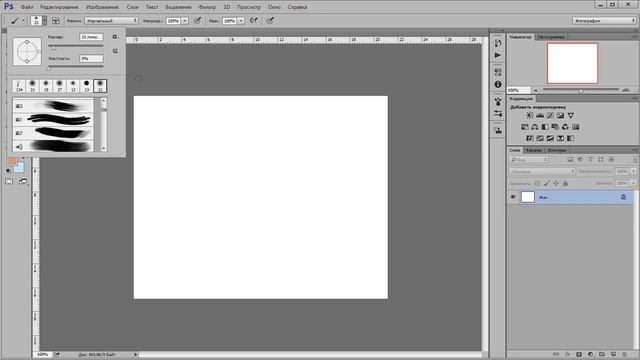Open the Properties panel icon
Screen dimensions: 640x360
(x=498, y=72)
